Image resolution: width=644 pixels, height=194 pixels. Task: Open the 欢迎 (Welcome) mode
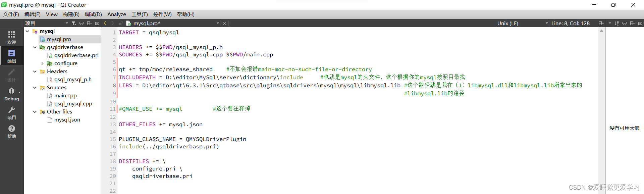point(12,37)
